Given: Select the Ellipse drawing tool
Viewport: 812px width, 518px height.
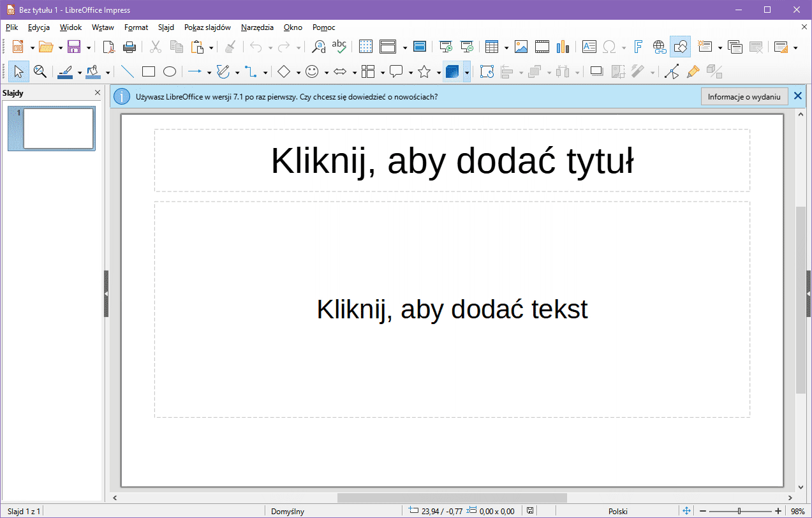Looking at the screenshot, I should 169,71.
